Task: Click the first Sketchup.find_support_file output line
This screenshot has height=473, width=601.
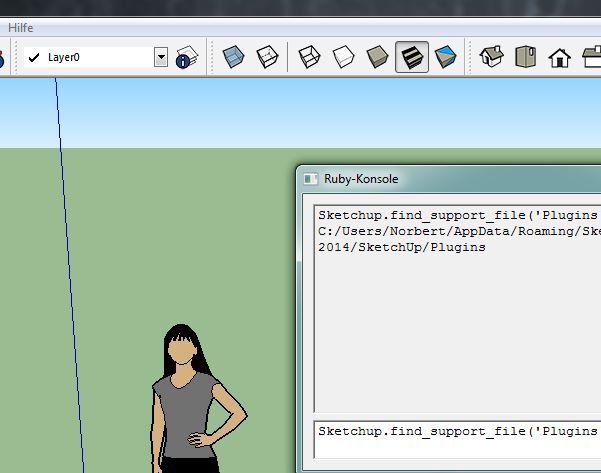Action: point(457,215)
